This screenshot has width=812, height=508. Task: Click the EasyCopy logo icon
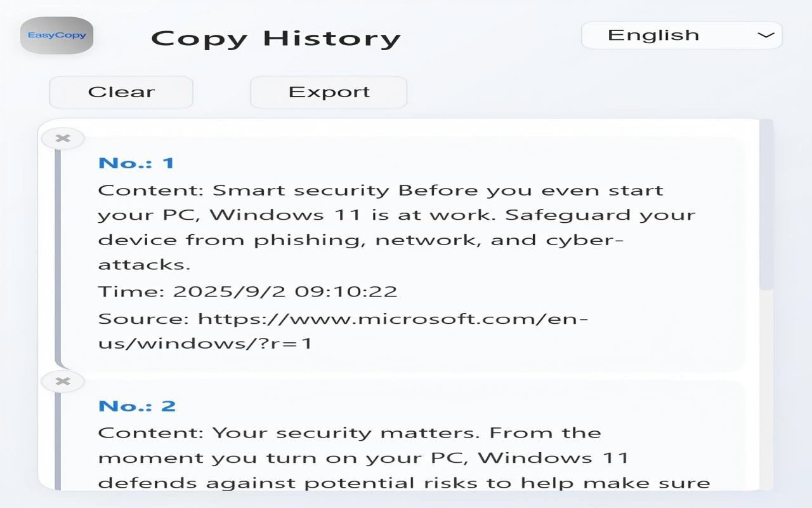click(57, 36)
